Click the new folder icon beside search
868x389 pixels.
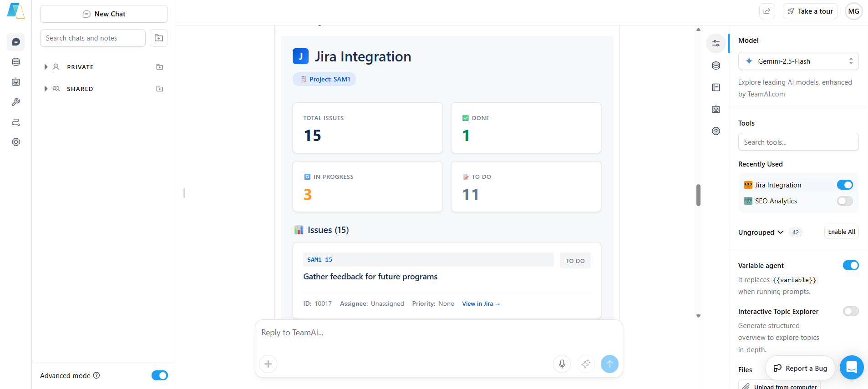[159, 38]
